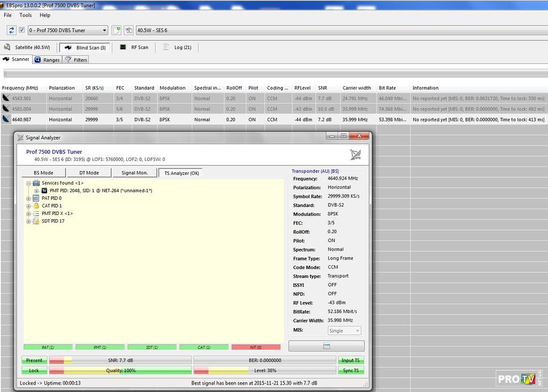Screen dimensions: 548x392
Task: Toggle the Sync TS indicator
Action: [x=351, y=371]
